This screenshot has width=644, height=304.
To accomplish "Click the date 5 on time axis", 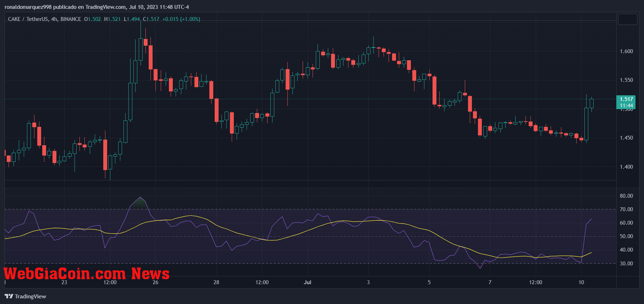I will point(429,282).
